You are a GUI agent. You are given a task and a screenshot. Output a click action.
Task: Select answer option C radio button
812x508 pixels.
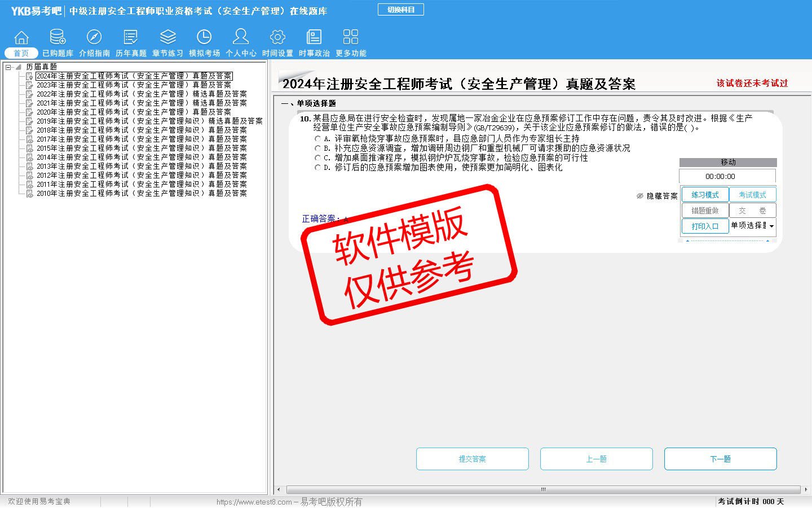(317, 158)
